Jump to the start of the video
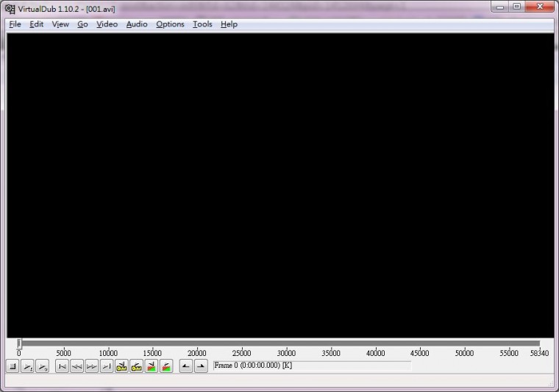The width and height of the screenshot is (559, 392). coord(63,366)
